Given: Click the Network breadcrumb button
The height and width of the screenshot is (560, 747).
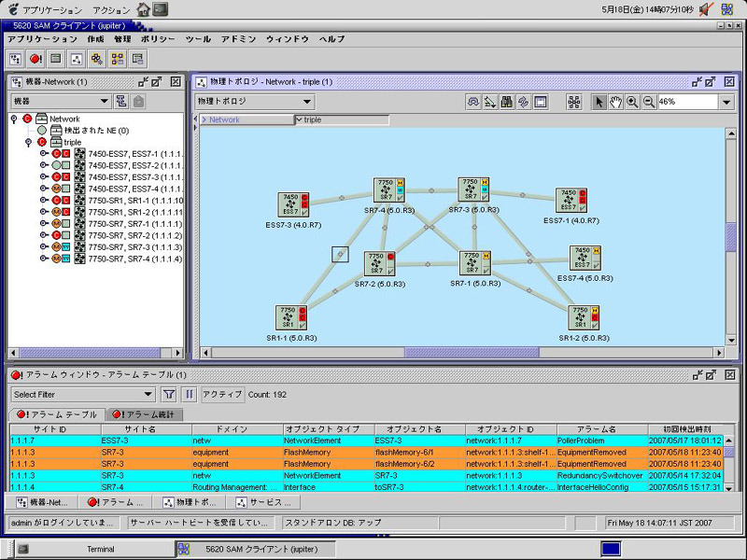Looking at the screenshot, I should click(x=247, y=120).
